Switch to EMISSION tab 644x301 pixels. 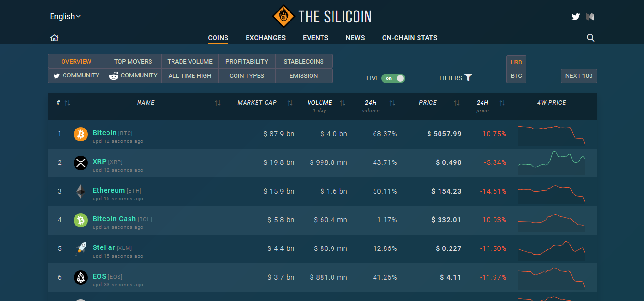pos(304,75)
